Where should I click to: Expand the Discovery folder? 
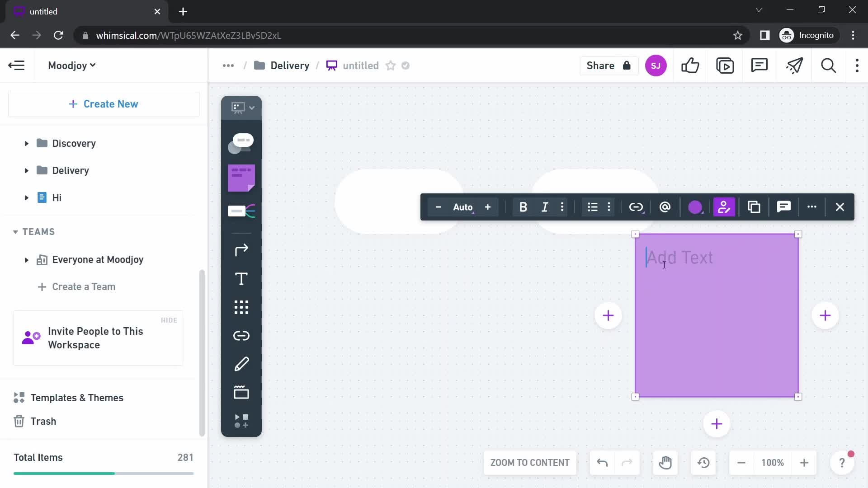tap(26, 144)
